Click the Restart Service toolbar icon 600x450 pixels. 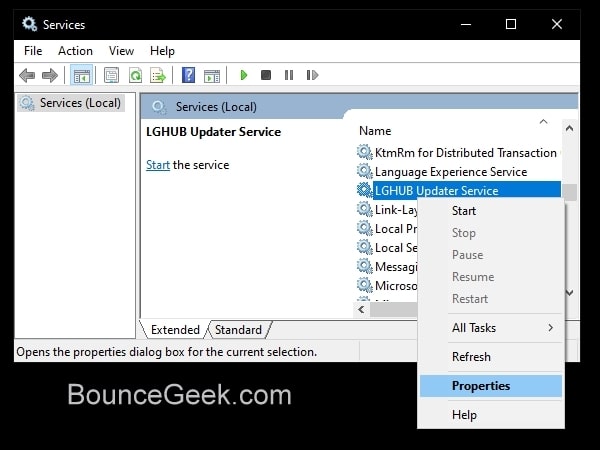(312, 75)
